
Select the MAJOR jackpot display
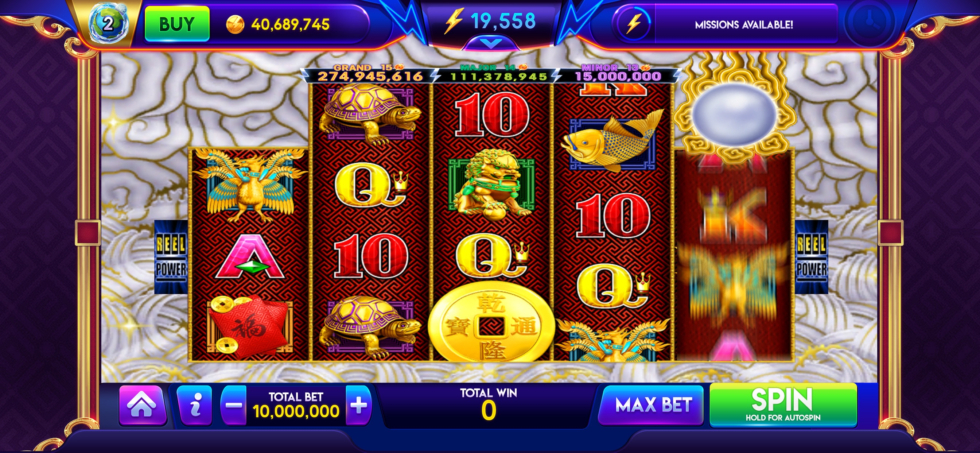(498, 73)
